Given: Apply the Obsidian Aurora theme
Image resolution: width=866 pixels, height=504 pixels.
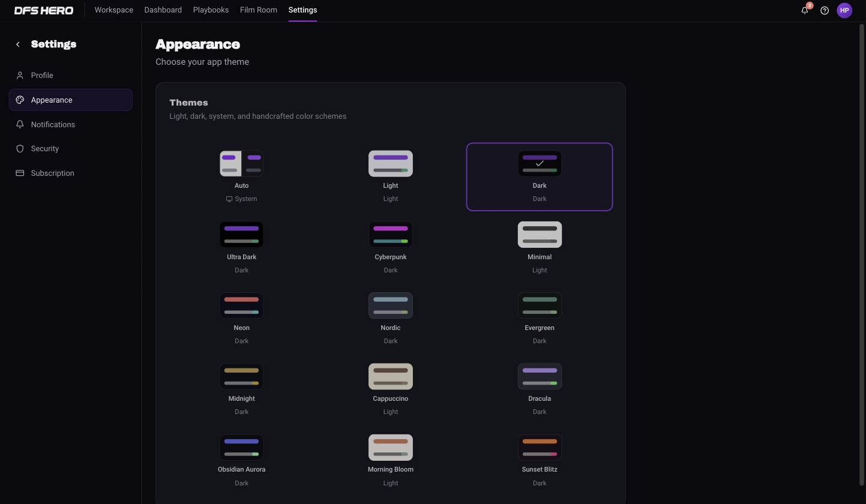Looking at the screenshot, I should pos(241,461).
